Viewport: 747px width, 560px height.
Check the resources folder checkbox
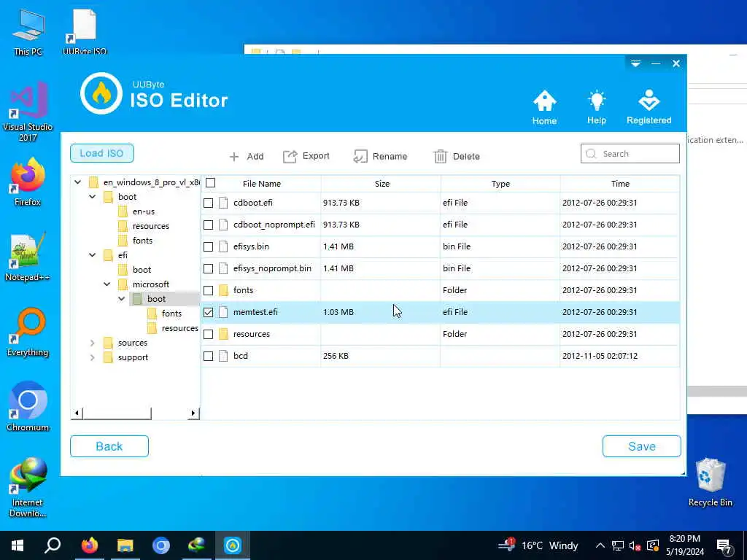click(208, 334)
